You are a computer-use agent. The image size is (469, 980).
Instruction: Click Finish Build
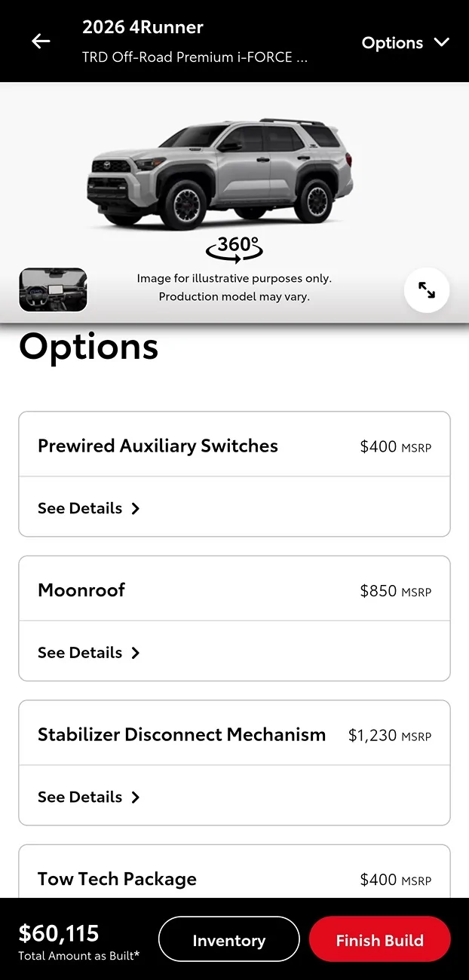(379, 939)
